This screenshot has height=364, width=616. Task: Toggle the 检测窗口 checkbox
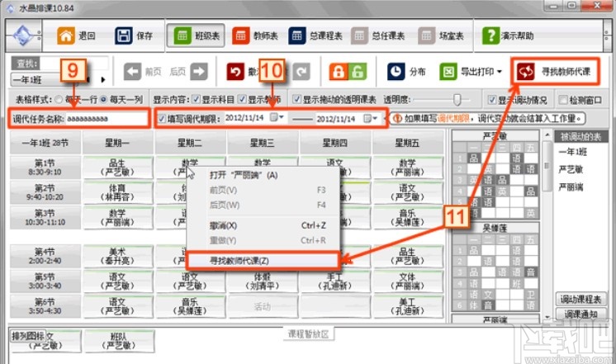(563, 99)
